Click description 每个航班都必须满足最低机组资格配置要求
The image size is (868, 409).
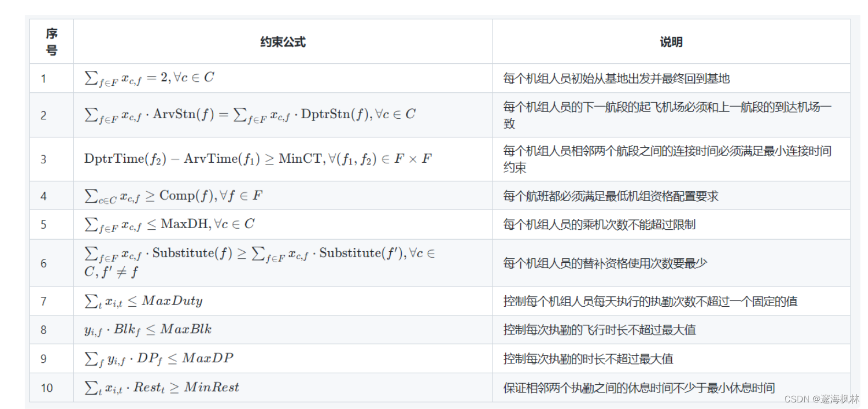tap(611, 196)
